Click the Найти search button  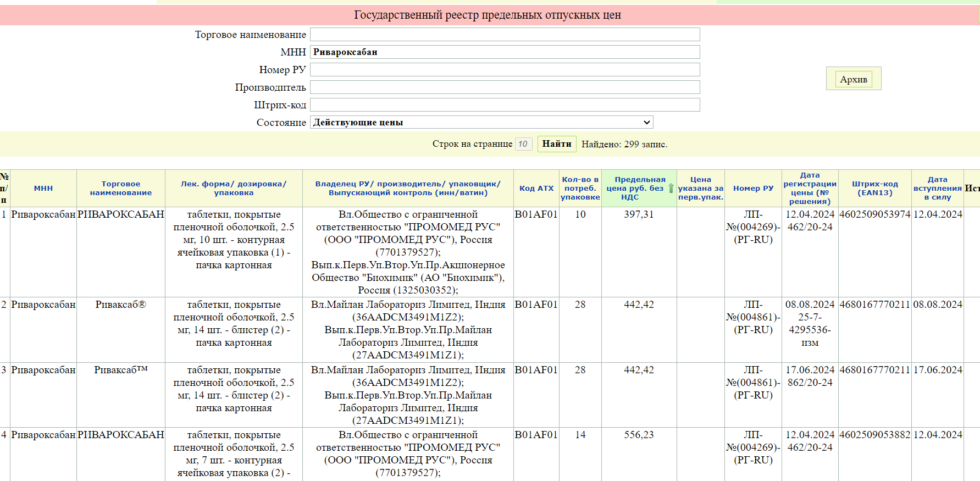(556, 144)
